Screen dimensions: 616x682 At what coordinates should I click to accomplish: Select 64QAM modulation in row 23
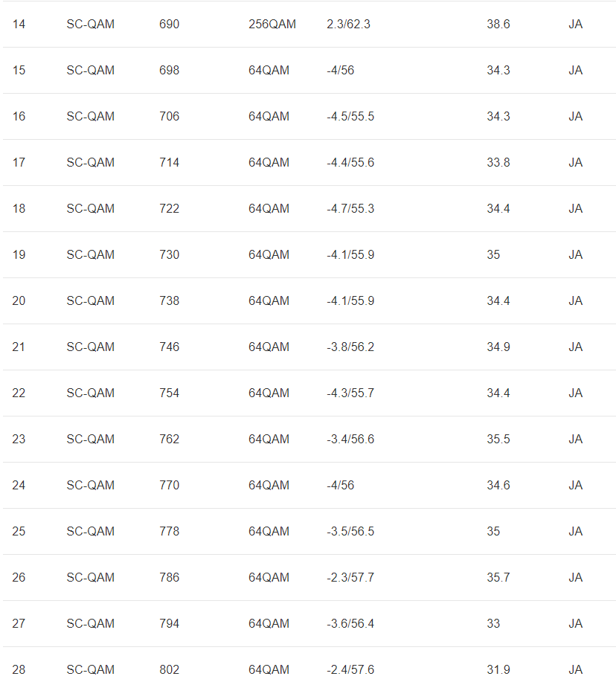[x=269, y=440]
